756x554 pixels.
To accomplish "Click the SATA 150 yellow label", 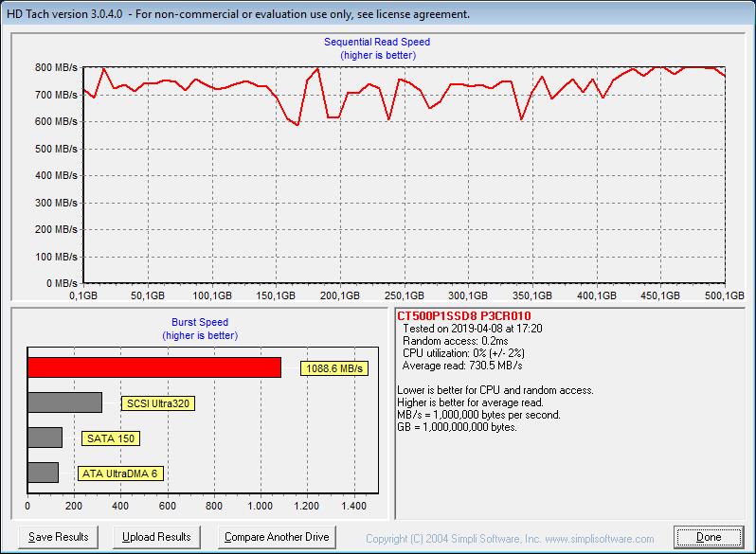I will pyautogui.click(x=111, y=438).
